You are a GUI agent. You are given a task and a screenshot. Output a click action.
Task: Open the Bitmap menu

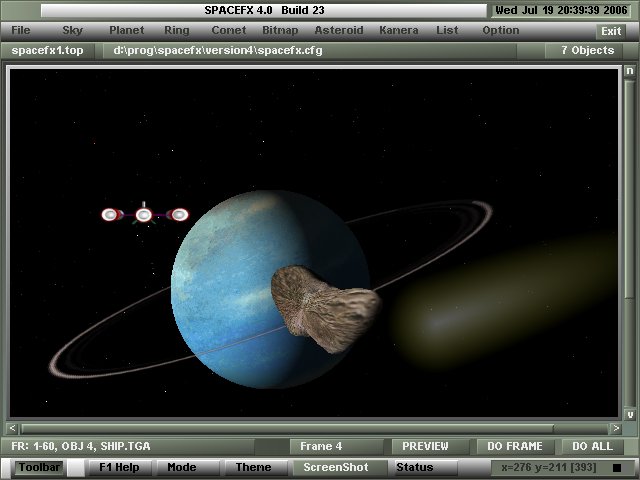tap(280, 30)
